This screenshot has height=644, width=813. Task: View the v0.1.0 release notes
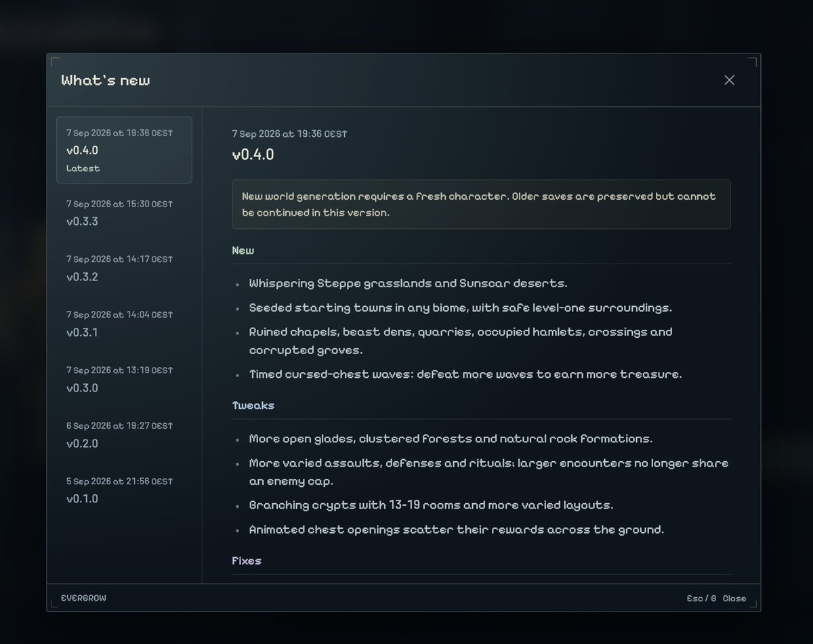(x=124, y=490)
